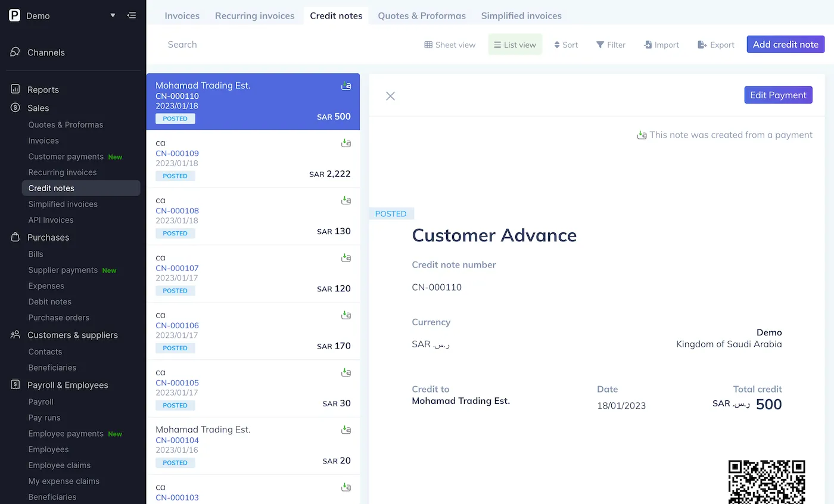Screen dimensions: 834x504
Task: Open the Quotes & Proformas tab
Action: pos(422,15)
